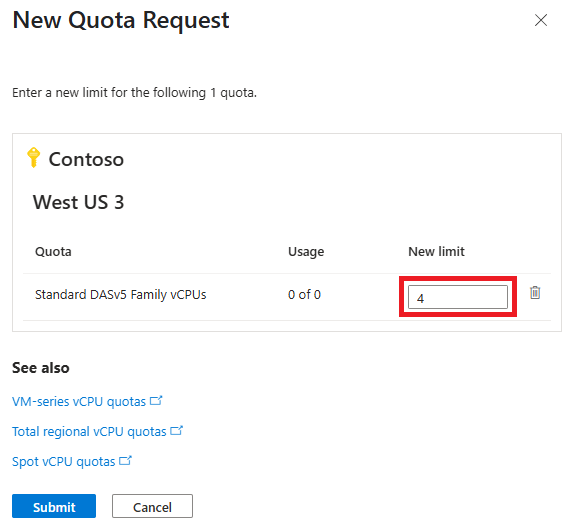The image size is (570, 529).
Task: Delete the Standard DASv5 quota row
Action: 535,292
